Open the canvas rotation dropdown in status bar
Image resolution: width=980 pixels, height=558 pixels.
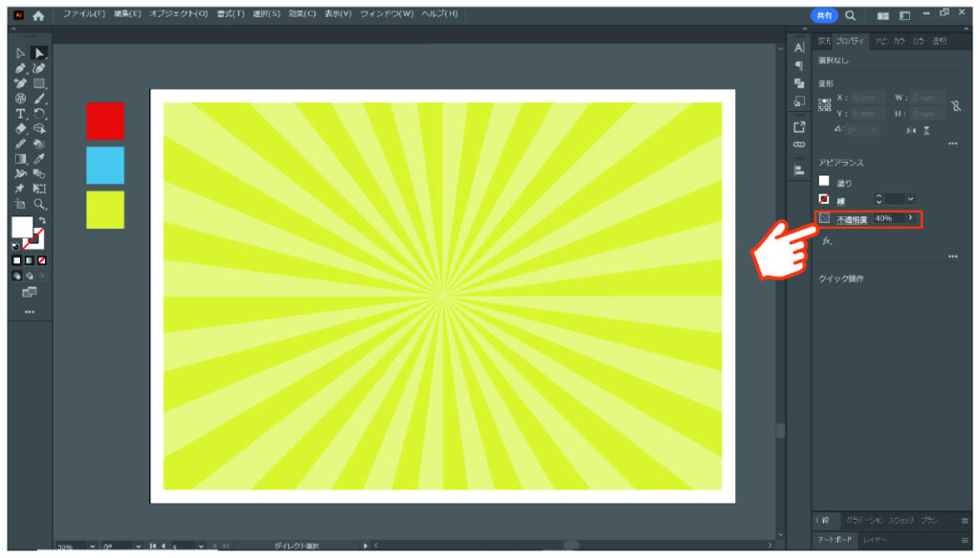point(138,547)
